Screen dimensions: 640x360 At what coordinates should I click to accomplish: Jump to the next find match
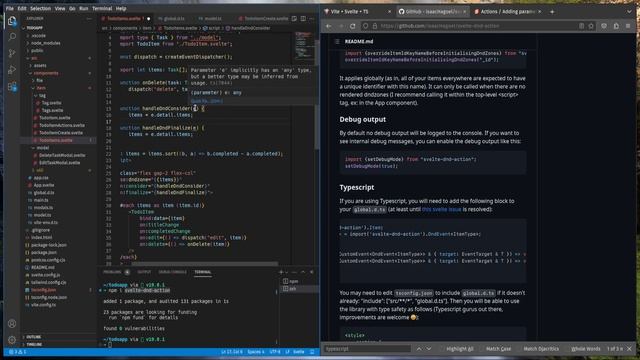tap(429, 349)
